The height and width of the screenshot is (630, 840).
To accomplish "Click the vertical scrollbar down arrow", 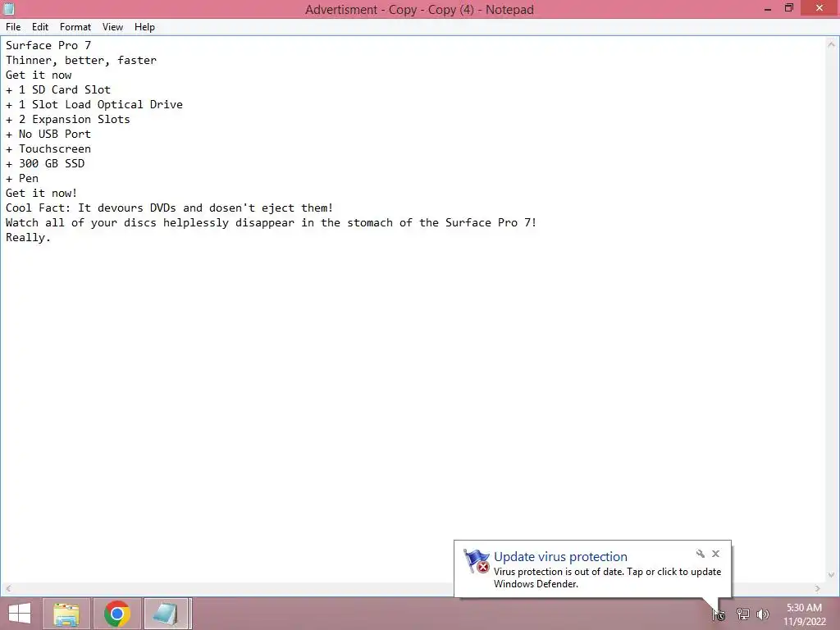I will [832, 575].
